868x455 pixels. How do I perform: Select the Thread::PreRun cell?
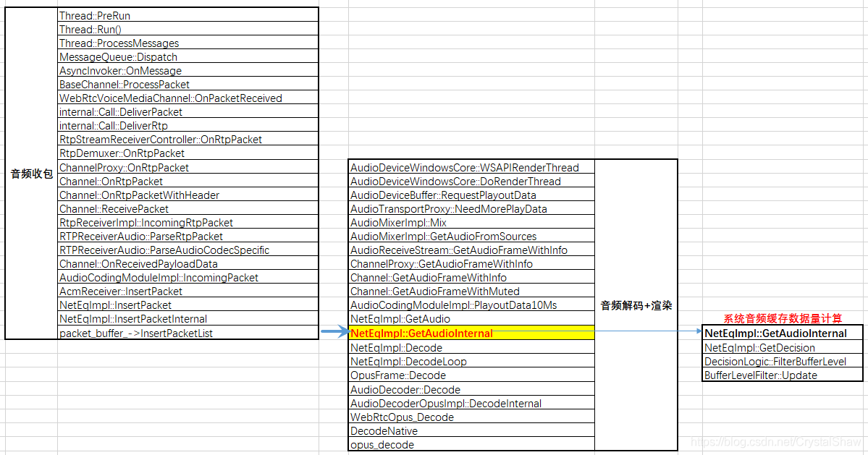coord(187,15)
